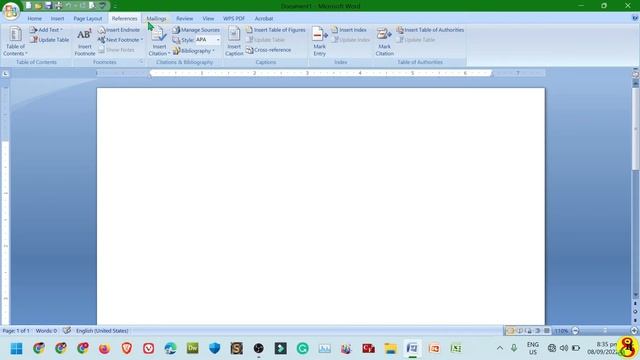640x360 pixels.
Task: Click Insert Table of Figures
Action: click(x=276, y=30)
